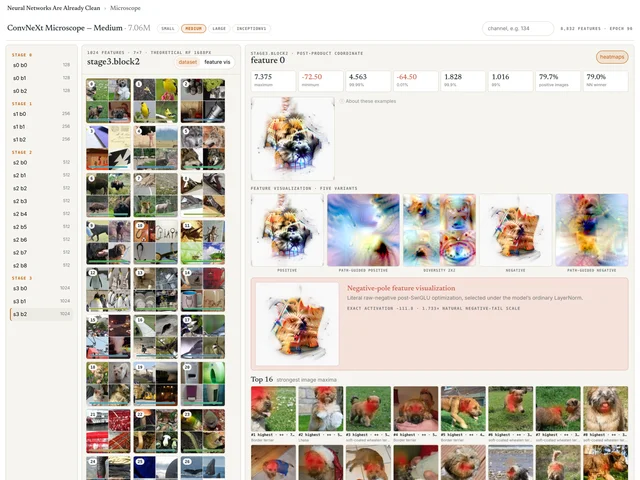Screen dimensions: 640x480
Task: Click the Negative-pole feature visualization heading
Action: 401,288
